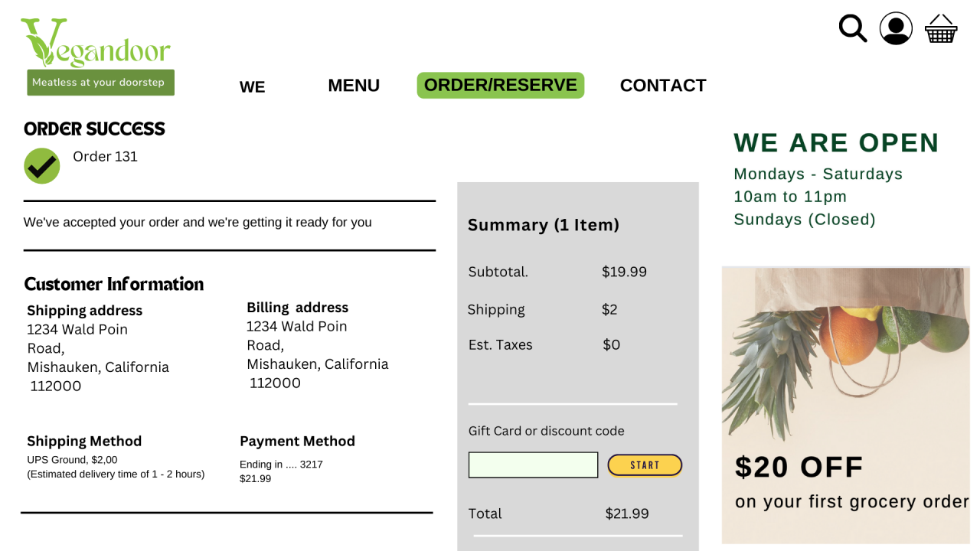Image resolution: width=980 pixels, height=551 pixels.
Task: Open the user account profile icon
Action: click(896, 28)
